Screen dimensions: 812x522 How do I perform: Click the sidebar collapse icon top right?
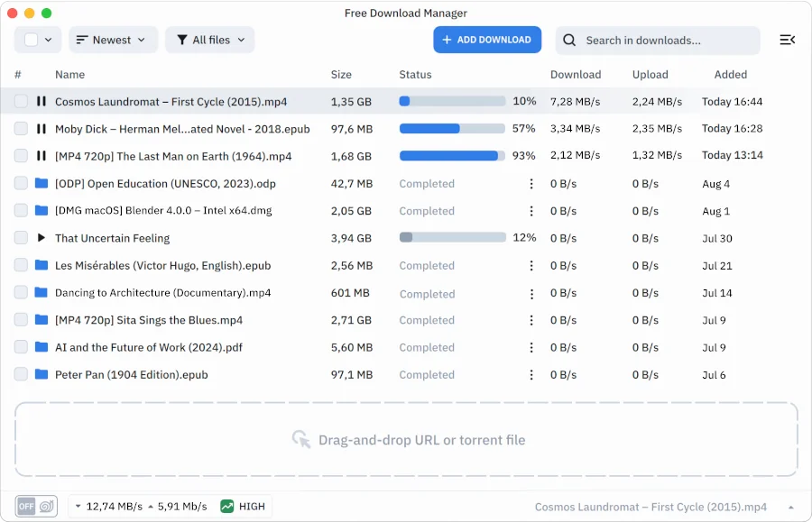tap(787, 40)
